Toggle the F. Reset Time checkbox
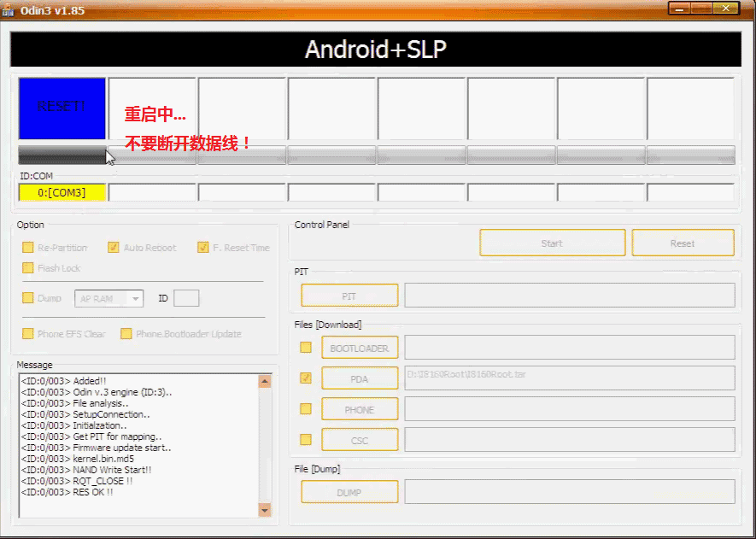The height and width of the screenshot is (539, 756). [203, 248]
